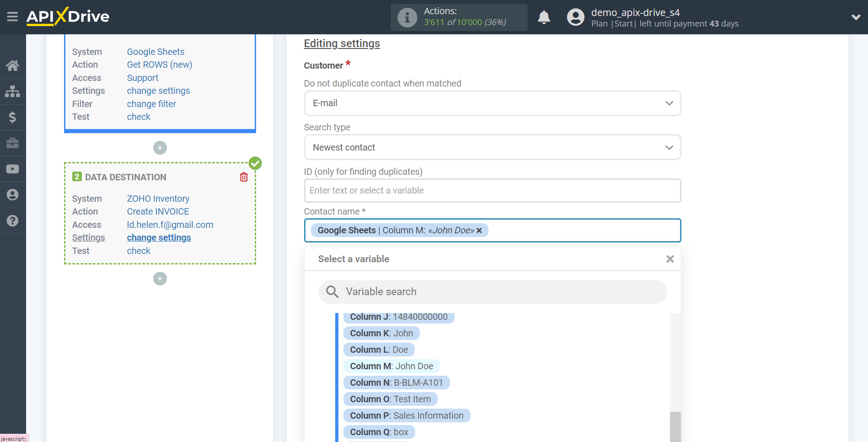Open the Support access link
The width and height of the screenshot is (868, 442).
pyautogui.click(x=143, y=78)
